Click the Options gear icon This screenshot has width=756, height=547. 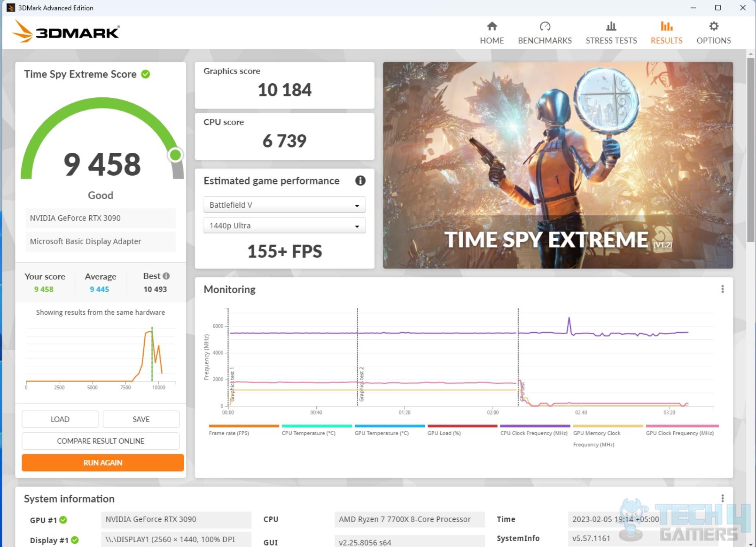[x=714, y=26]
